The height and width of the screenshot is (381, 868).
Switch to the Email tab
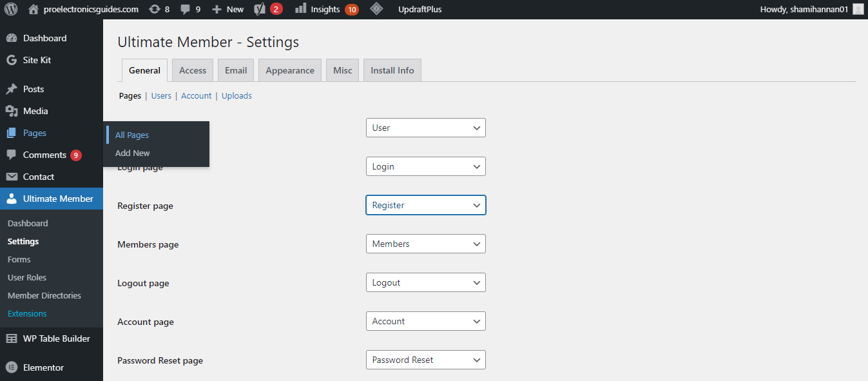pos(235,70)
